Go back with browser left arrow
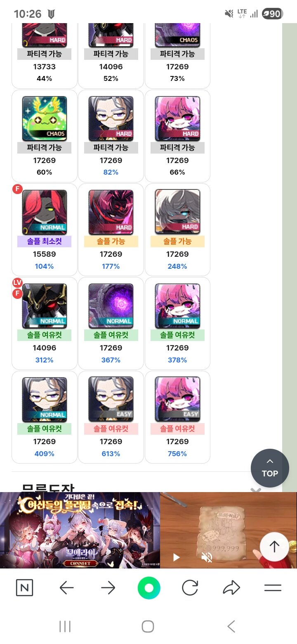Viewport: 297px width, 644px height. tap(66, 588)
